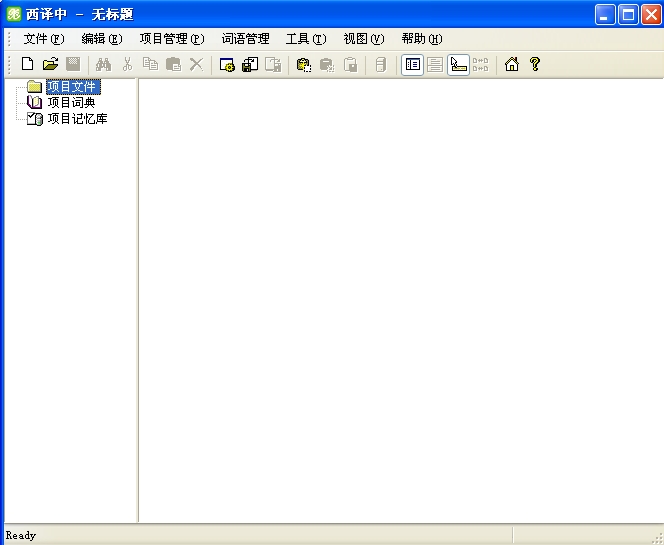Open the 视图(V) menu
Screen dimensions: 664x545
[364, 39]
